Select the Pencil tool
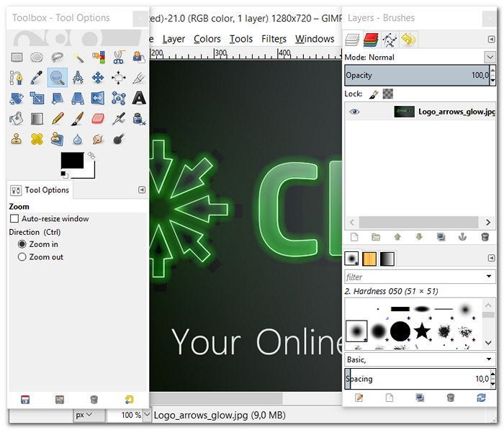This screenshot has width=504, height=430. coord(57,119)
